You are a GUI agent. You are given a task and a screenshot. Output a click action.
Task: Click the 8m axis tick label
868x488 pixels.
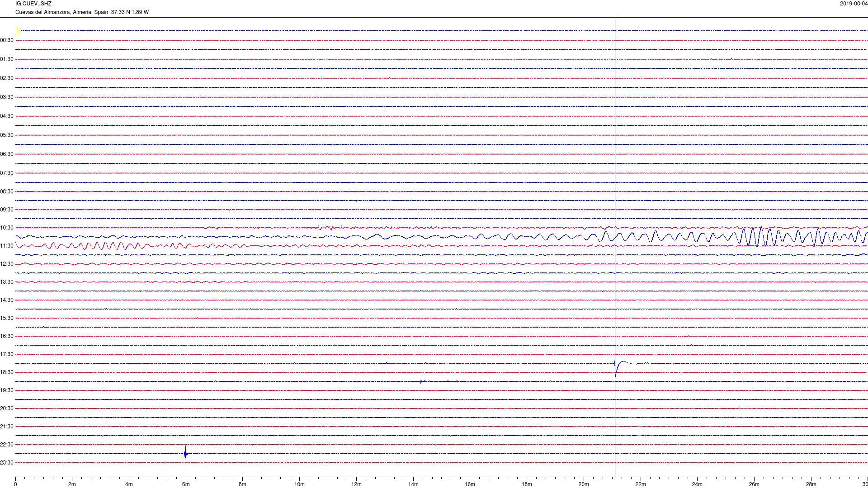coord(243,484)
